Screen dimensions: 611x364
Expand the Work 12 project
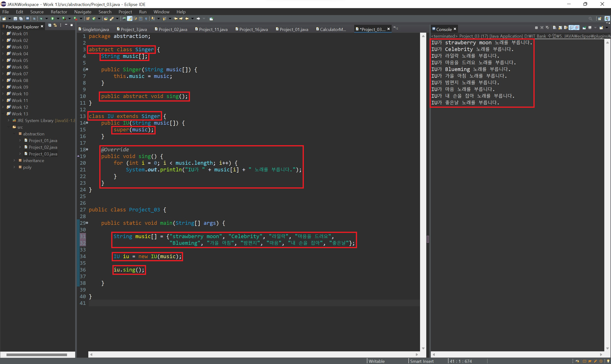pyautogui.click(x=3, y=107)
